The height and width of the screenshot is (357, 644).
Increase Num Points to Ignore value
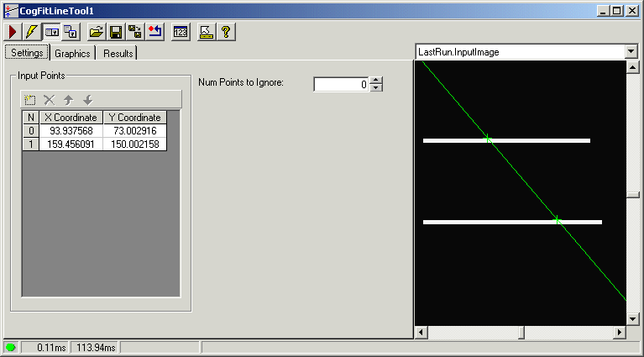(x=376, y=81)
